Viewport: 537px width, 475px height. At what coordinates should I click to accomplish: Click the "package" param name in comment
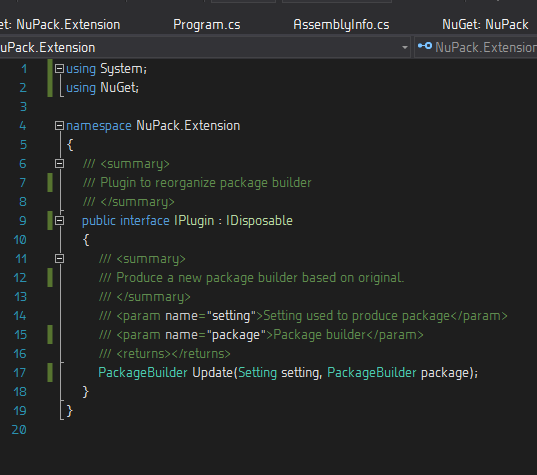point(236,335)
